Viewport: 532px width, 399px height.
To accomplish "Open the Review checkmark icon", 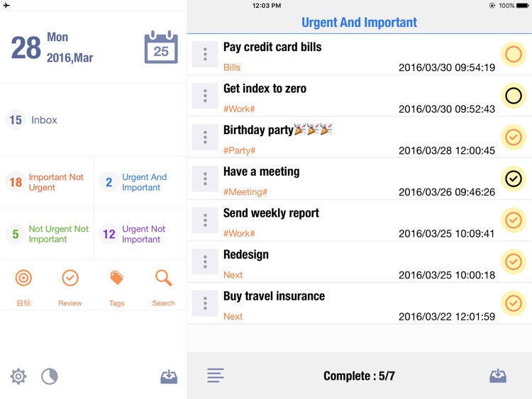I will click(70, 278).
